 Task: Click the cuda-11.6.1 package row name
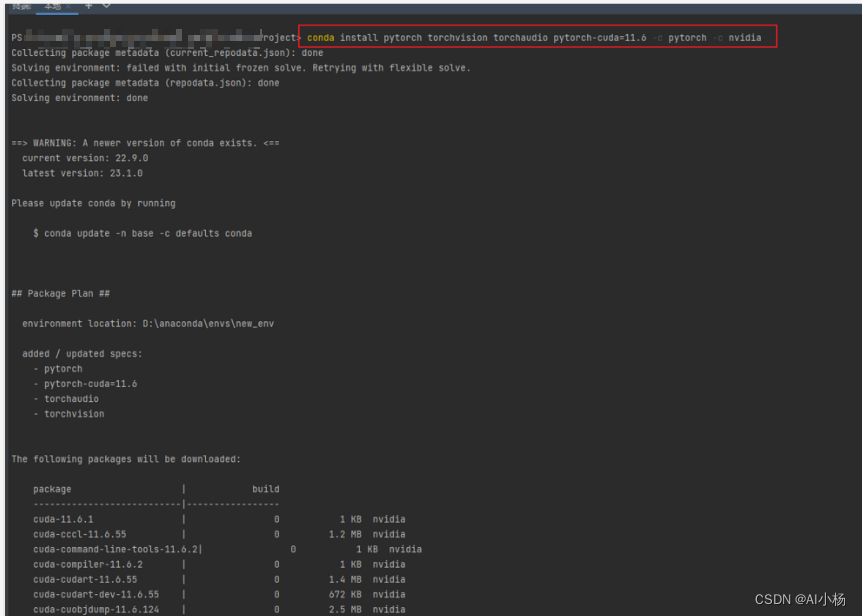(63, 519)
